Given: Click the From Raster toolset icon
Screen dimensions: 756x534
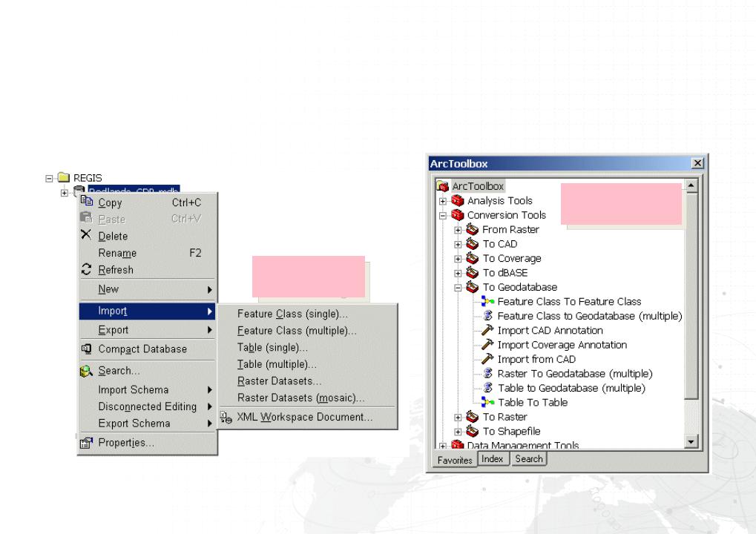Looking at the screenshot, I should (x=473, y=229).
